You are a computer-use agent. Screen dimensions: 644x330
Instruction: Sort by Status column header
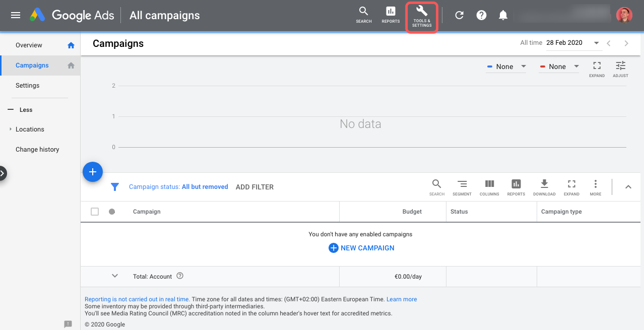coord(459,212)
